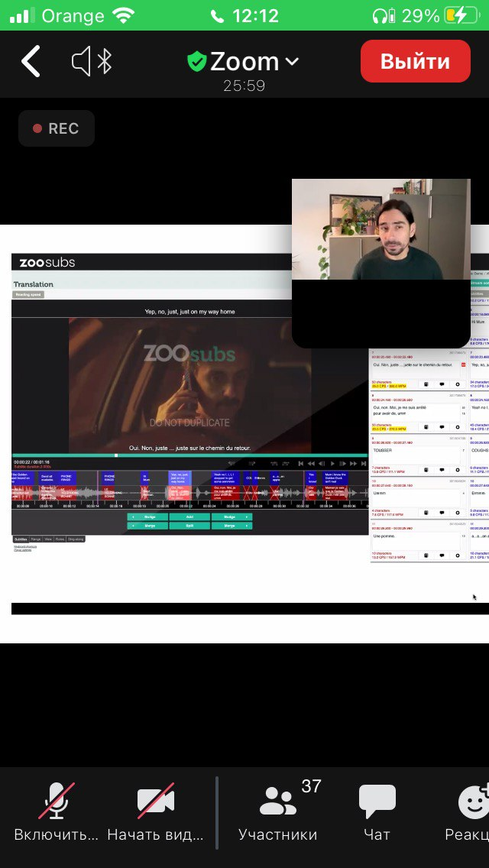
Task: Tap the green call indicator in status bar
Action: [x=237, y=15]
